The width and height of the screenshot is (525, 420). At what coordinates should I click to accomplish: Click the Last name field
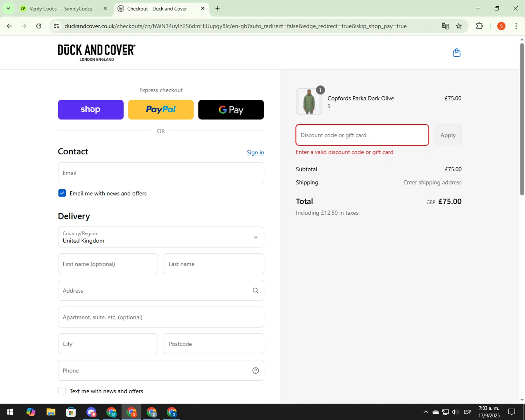pyautogui.click(x=214, y=264)
